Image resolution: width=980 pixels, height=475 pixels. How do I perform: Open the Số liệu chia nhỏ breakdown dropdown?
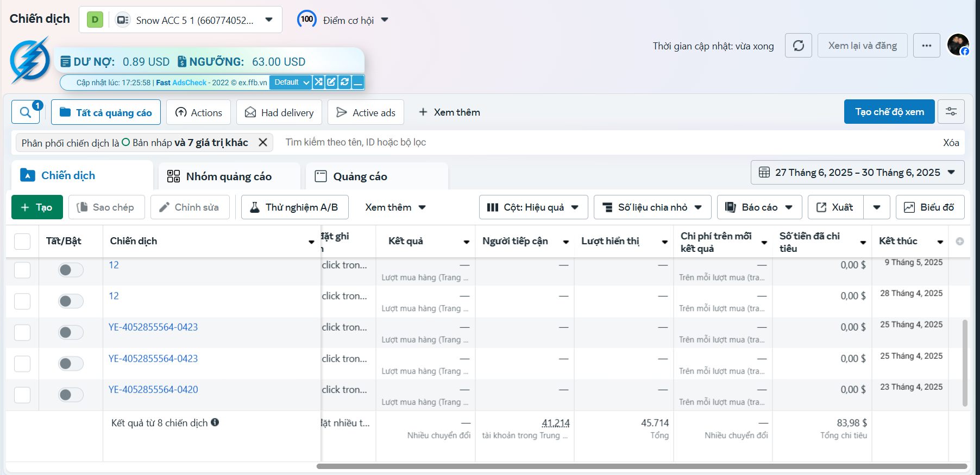(x=652, y=207)
